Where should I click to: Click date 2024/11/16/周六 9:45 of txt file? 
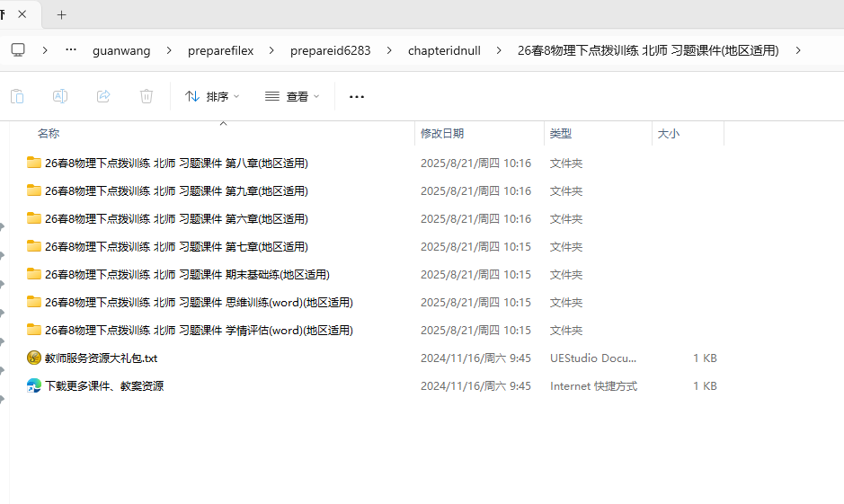(x=475, y=358)
